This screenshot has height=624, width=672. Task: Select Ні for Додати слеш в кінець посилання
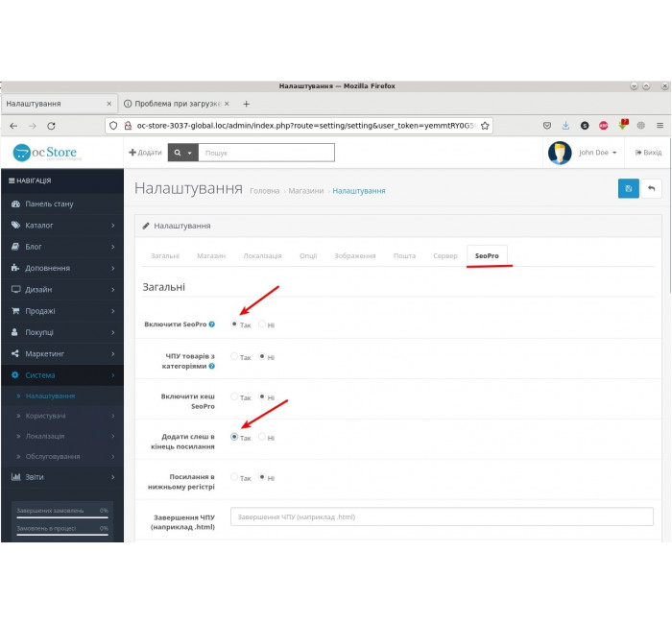[x=262, y=437]
